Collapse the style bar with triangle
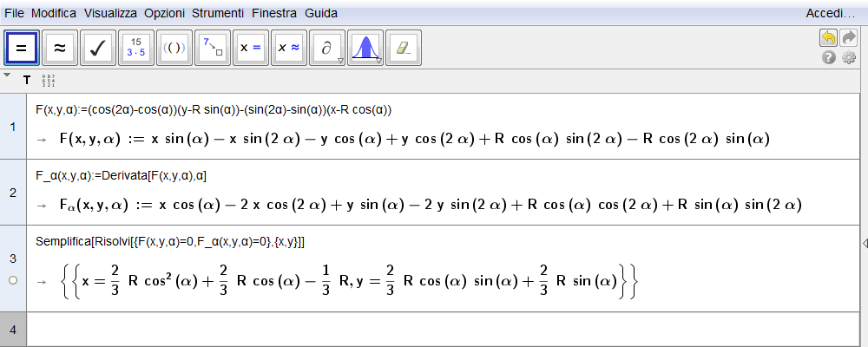This screenshot has width=868, height=347. click(x=7, y=75)
